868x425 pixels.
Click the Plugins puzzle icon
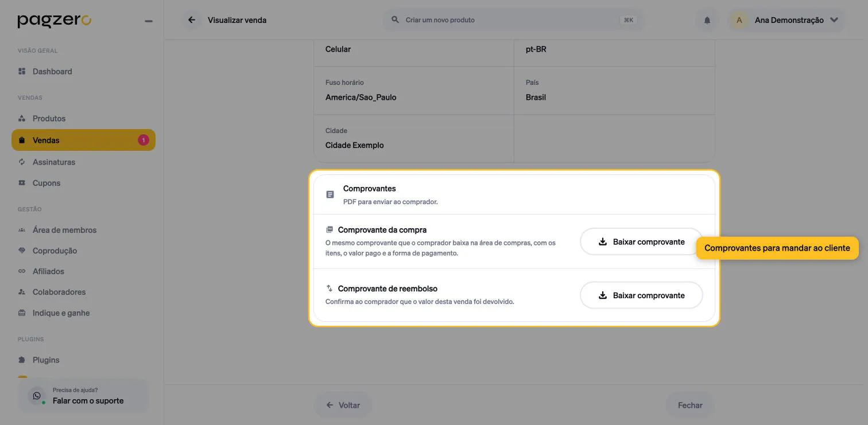coord(22,360)
